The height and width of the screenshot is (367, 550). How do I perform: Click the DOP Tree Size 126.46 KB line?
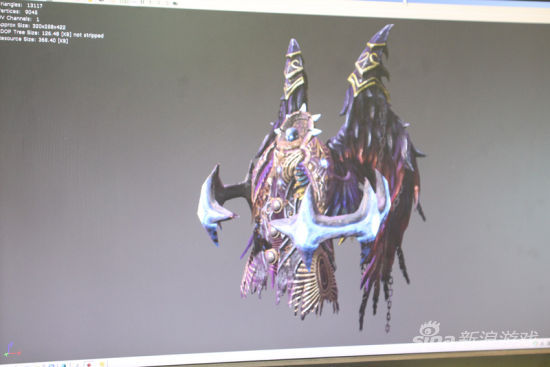point(52,34)
